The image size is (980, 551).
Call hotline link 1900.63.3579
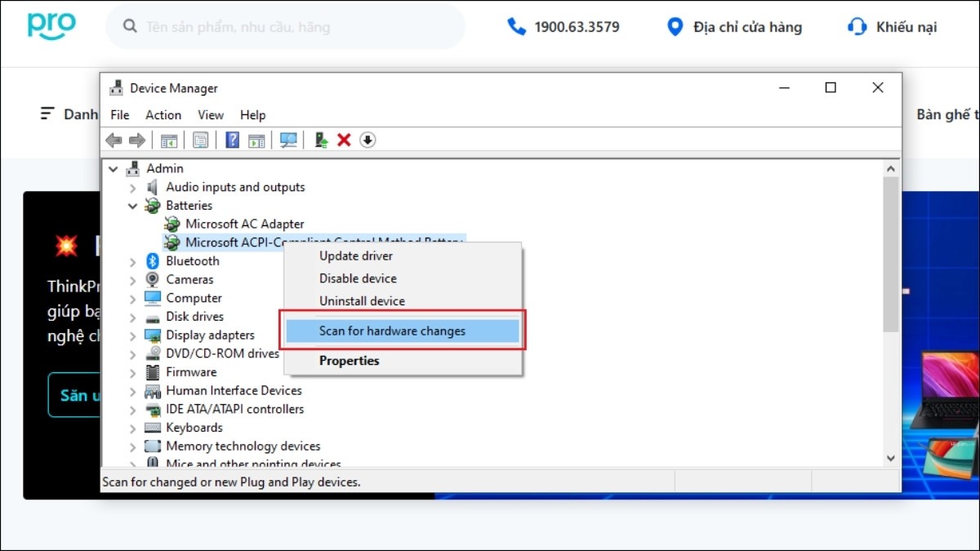(x=563, y=27)
